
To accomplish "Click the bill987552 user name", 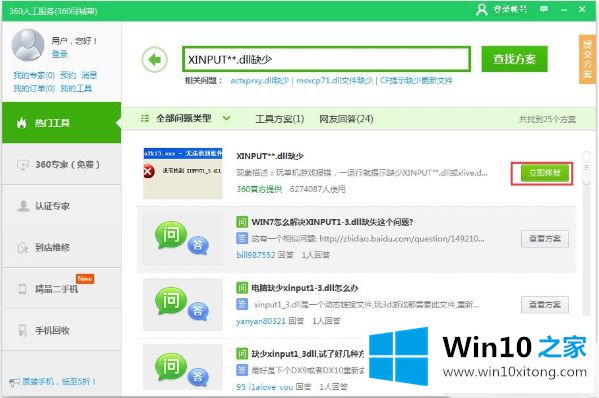I will (256, 255).
